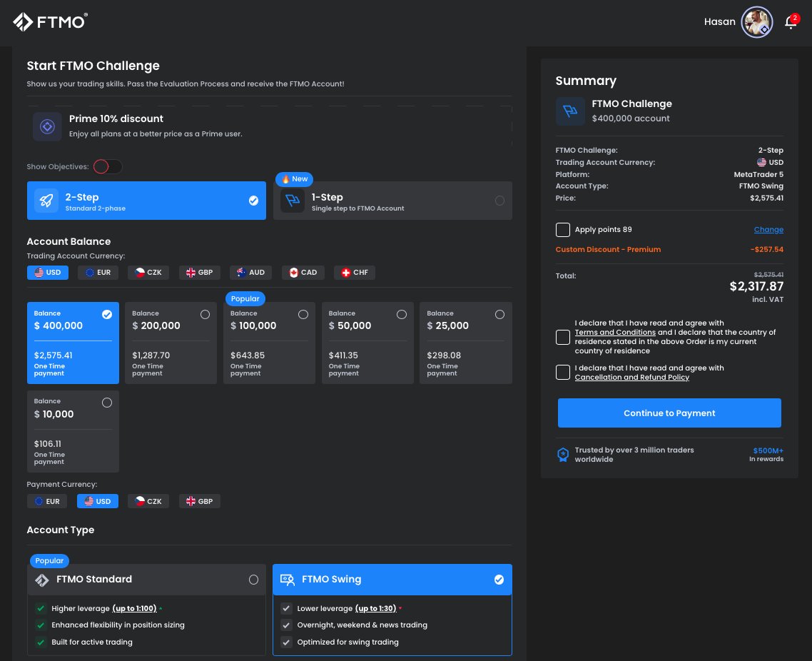Select the $50,000 balance option
Image resolution: width=812 pixels, height=661 pixels.
click(367, 343)
